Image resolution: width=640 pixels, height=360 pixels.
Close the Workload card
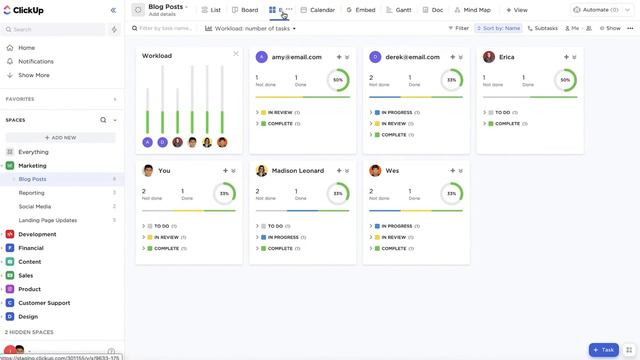pos(236,54)
